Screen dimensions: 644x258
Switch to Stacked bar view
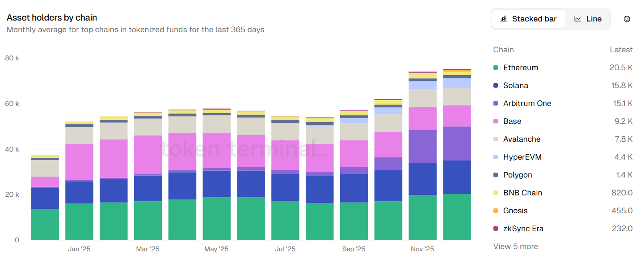529,19
